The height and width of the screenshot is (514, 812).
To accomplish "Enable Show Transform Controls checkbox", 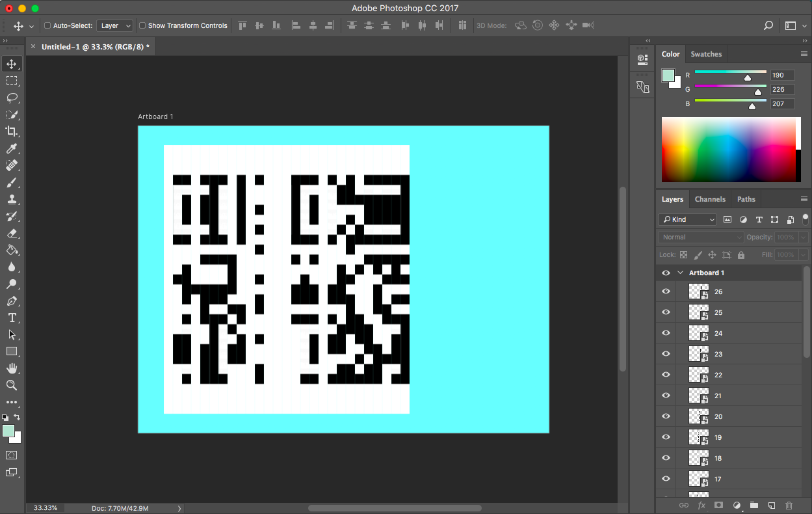I will pos(142,25).
